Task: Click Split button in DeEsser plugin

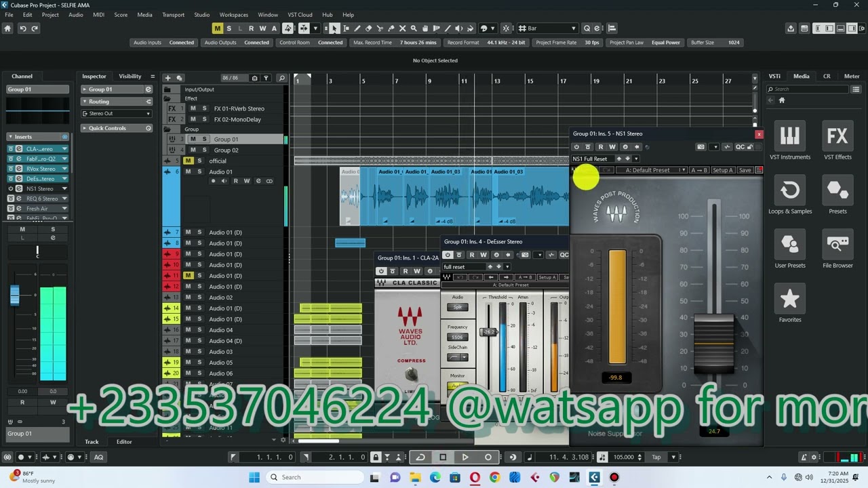Action: (x=458, y=307)
